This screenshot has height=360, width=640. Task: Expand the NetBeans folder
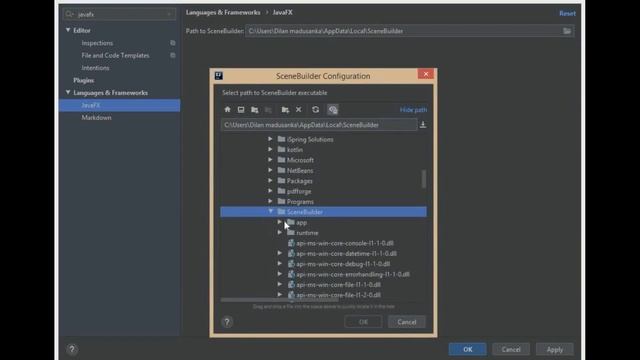pyautogui.click(x=270, y=170)
